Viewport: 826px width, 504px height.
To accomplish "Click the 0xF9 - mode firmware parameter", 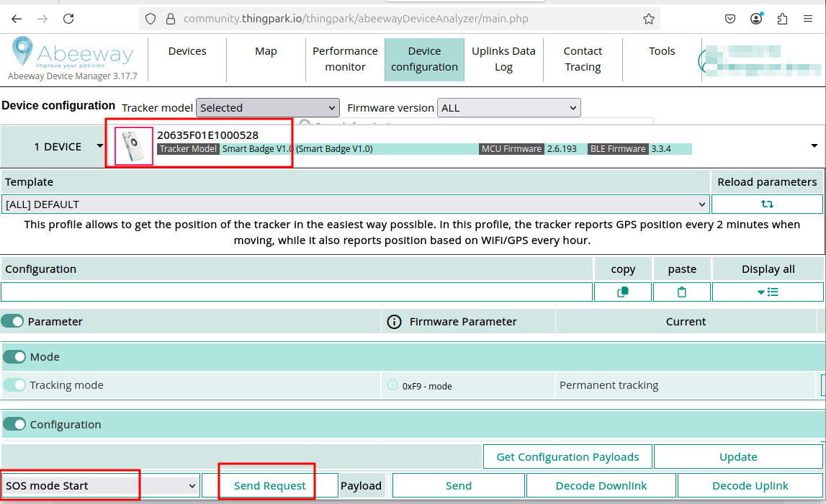I will click(427, 386).
